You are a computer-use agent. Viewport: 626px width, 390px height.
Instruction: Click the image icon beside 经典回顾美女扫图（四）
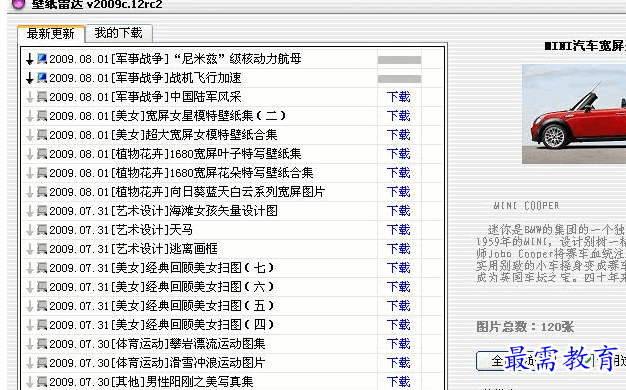pyautogui.click(x=42, y=325)
